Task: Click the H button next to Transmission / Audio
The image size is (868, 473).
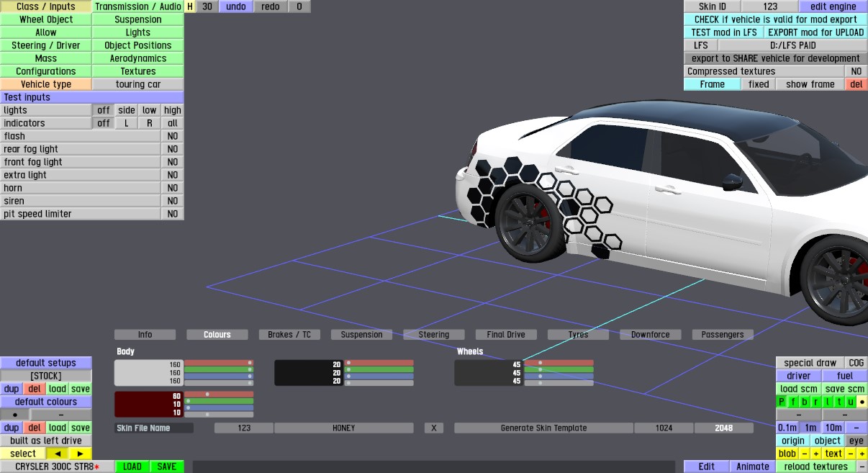Action: tap(190, 6)
